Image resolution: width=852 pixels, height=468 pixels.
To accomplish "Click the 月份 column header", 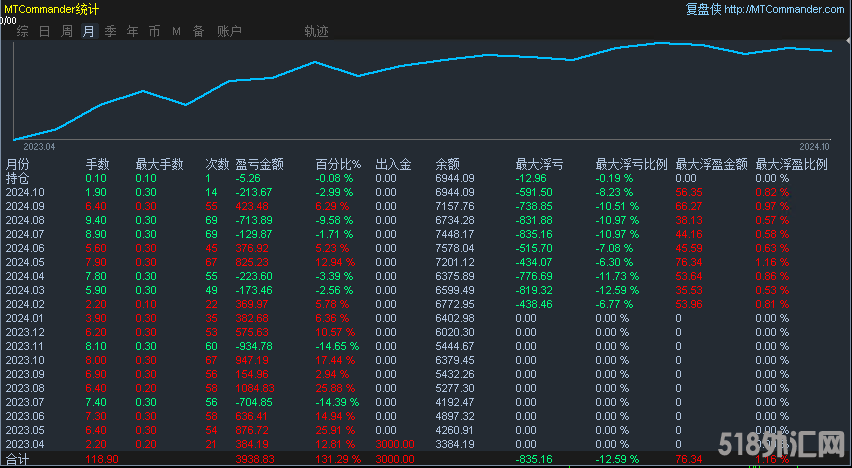I will [x=18, y=164].
